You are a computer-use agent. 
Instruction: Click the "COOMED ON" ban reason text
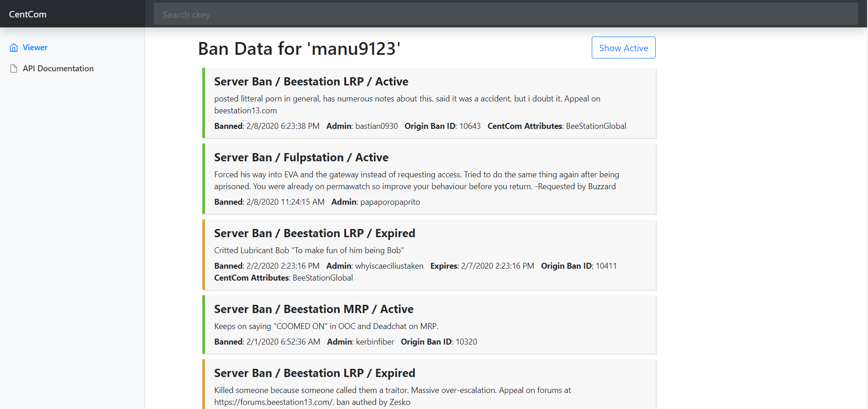[326, 326]
